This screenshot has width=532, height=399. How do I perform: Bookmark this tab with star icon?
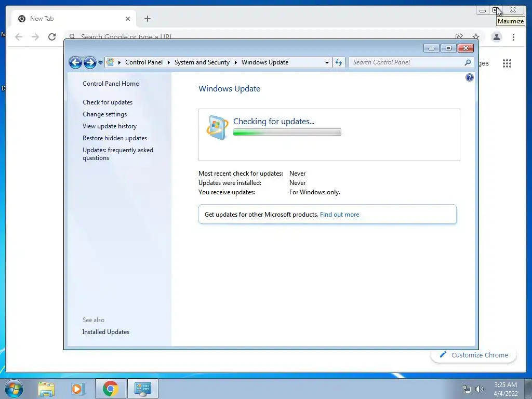point(476,36)
